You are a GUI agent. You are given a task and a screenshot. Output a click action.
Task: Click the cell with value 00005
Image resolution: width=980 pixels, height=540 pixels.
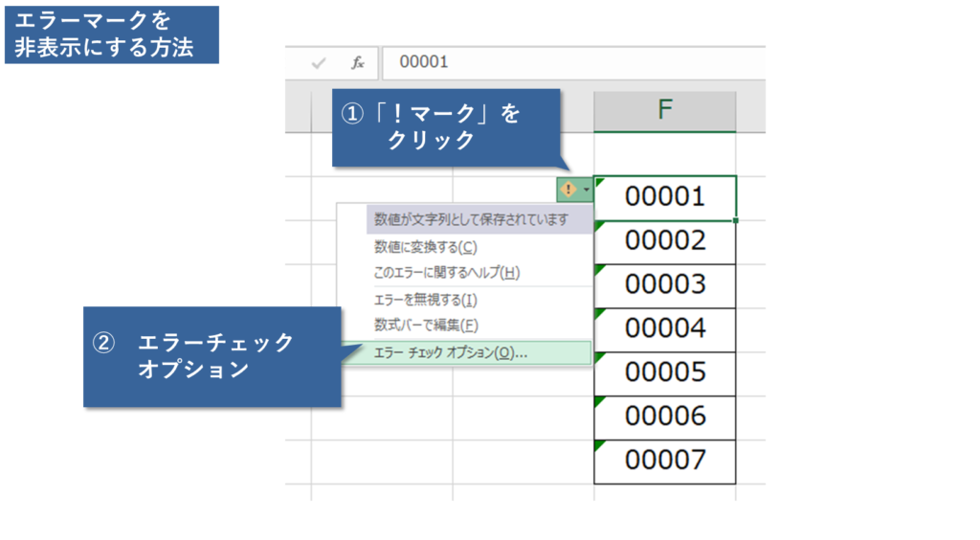tap(665, 372)
